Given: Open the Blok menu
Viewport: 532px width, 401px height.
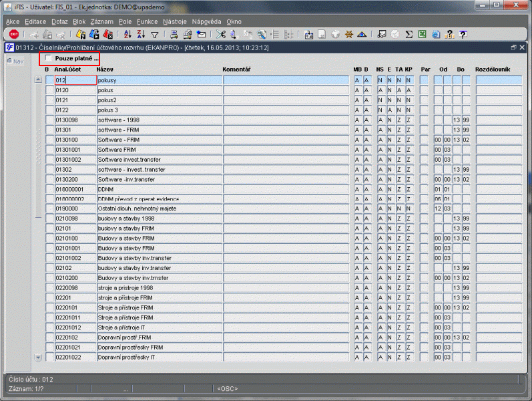Looking at the screenshot, I should [x=79, y=22].
